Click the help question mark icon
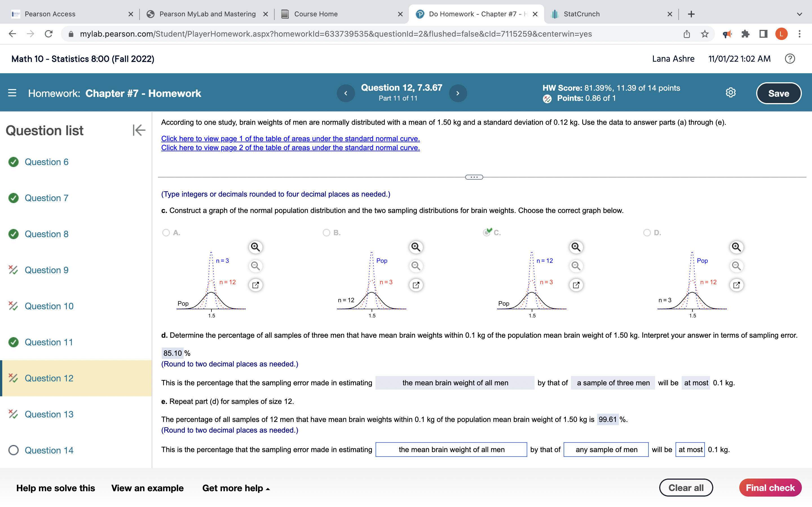This screenshot has width=812, height=507. pyautogui.click(x=790, y=59)
